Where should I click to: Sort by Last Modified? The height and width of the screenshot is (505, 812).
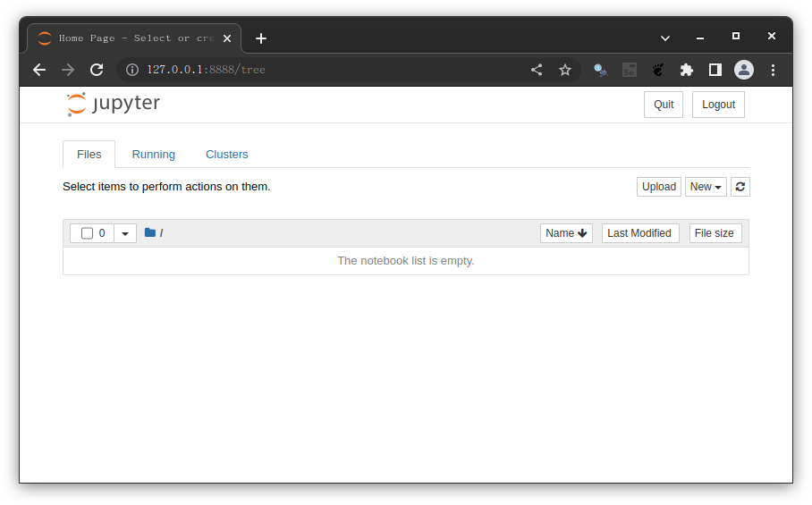pos(640,233)
